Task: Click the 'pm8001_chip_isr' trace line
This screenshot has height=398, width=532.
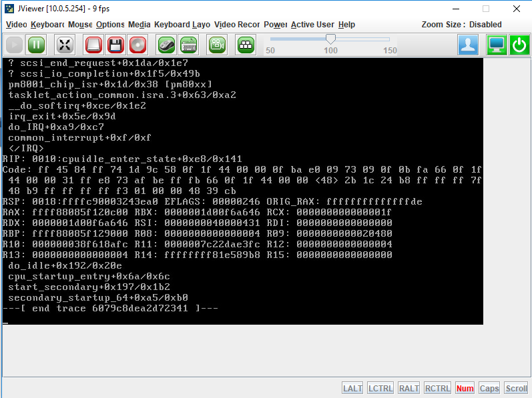Action: tap(110, 85)
